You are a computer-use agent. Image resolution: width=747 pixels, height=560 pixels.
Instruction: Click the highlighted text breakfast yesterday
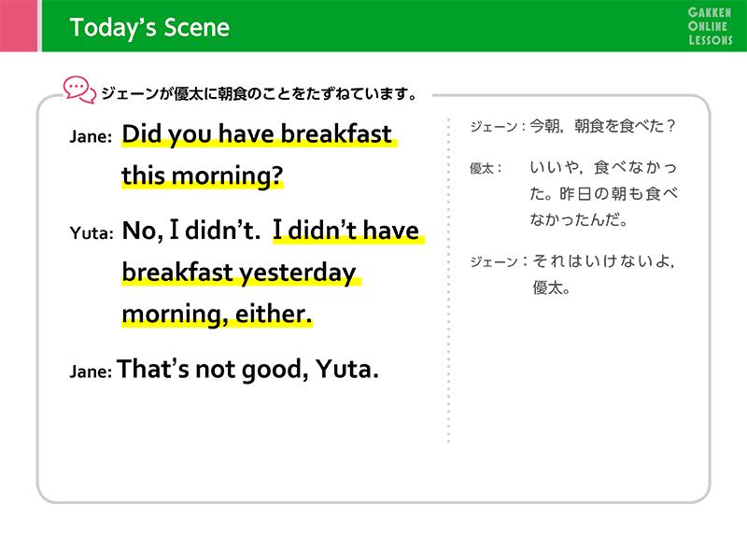coord(242,273)
